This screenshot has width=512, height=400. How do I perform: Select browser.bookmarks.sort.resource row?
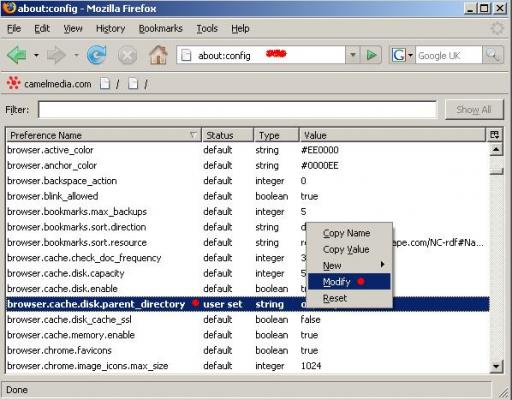pyautogui.click(x=247, y=242)
